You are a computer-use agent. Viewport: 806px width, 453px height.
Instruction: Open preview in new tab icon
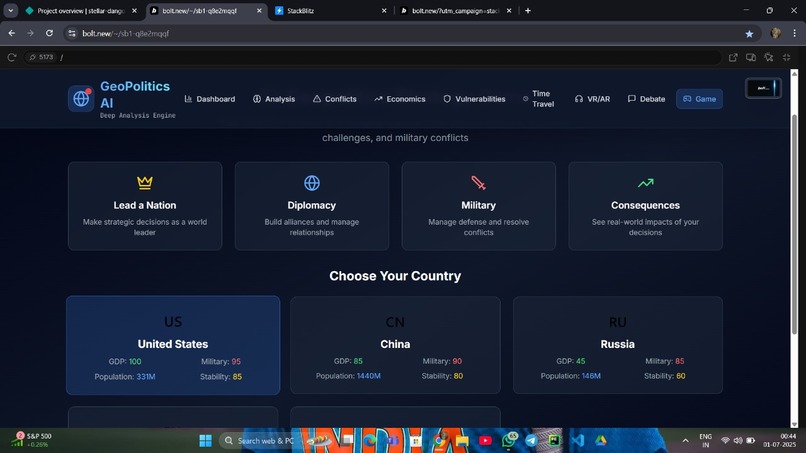pyautogui.click(x=733, y=57)
